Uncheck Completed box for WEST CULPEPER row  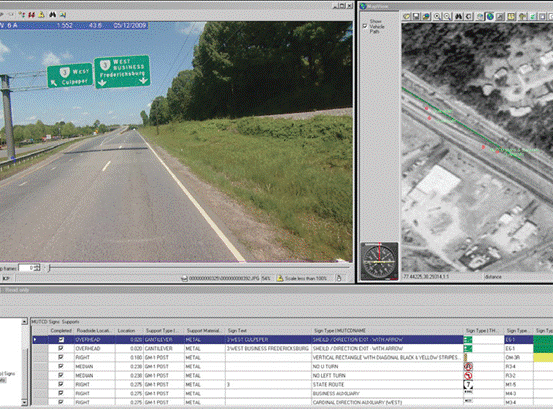tap(61, 340)
